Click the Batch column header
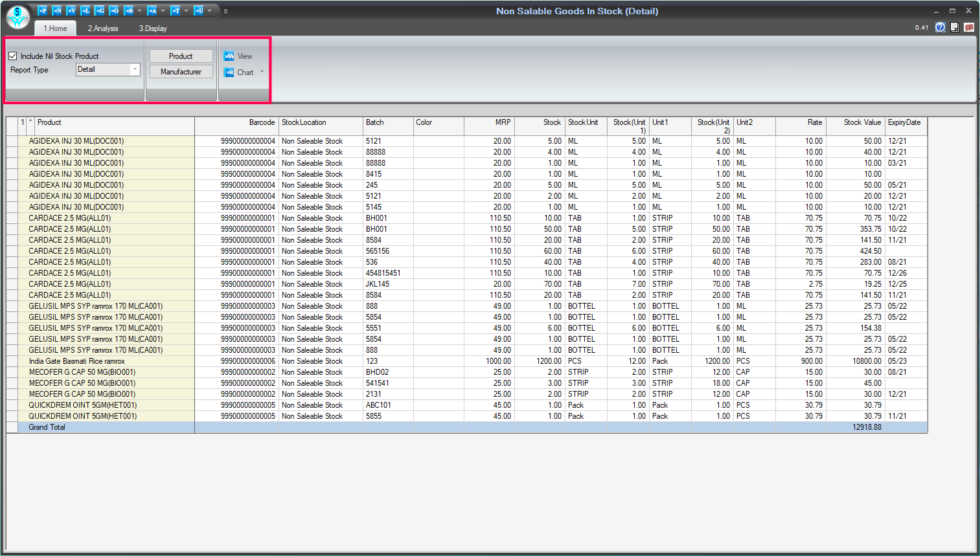The image size is (980, 556). click(388, 126)
